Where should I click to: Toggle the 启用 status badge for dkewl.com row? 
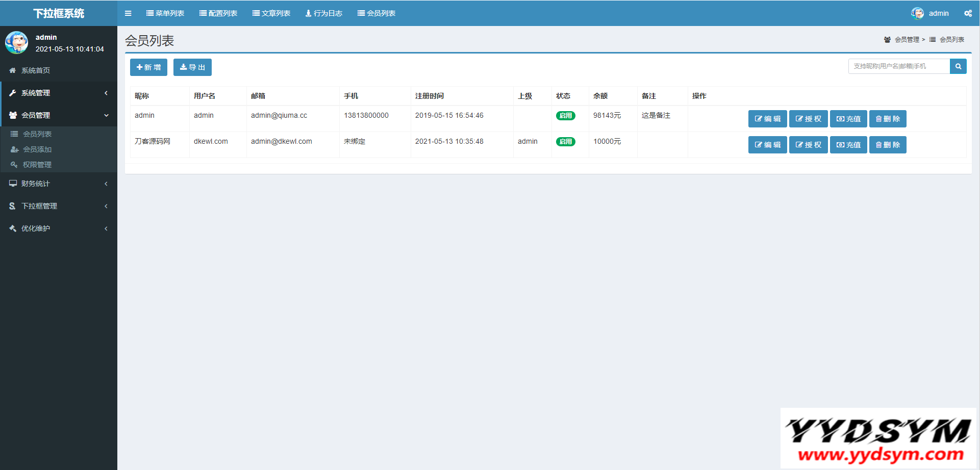coord(565,142)
